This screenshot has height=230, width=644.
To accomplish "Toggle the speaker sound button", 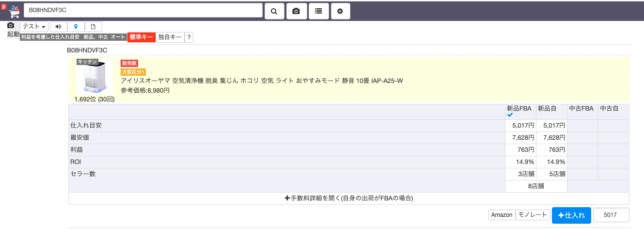I will pyautogui.click(x=58, y=27).
